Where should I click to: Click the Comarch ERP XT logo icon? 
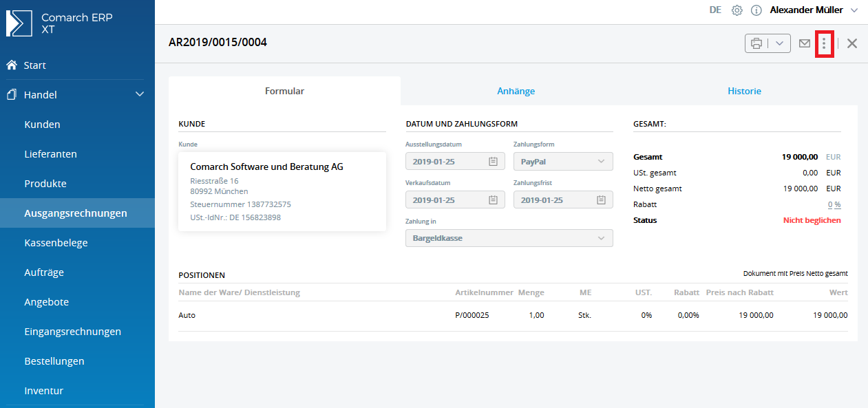pos(19,23)
